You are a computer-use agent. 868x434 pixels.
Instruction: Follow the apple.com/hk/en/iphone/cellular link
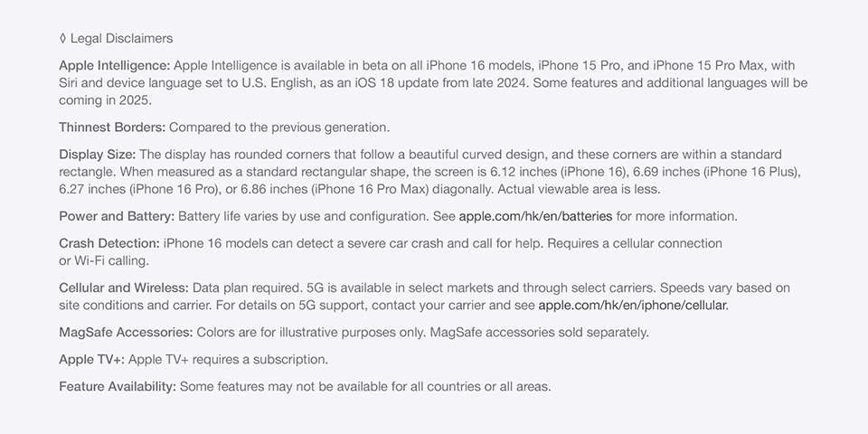pos(633,306)
